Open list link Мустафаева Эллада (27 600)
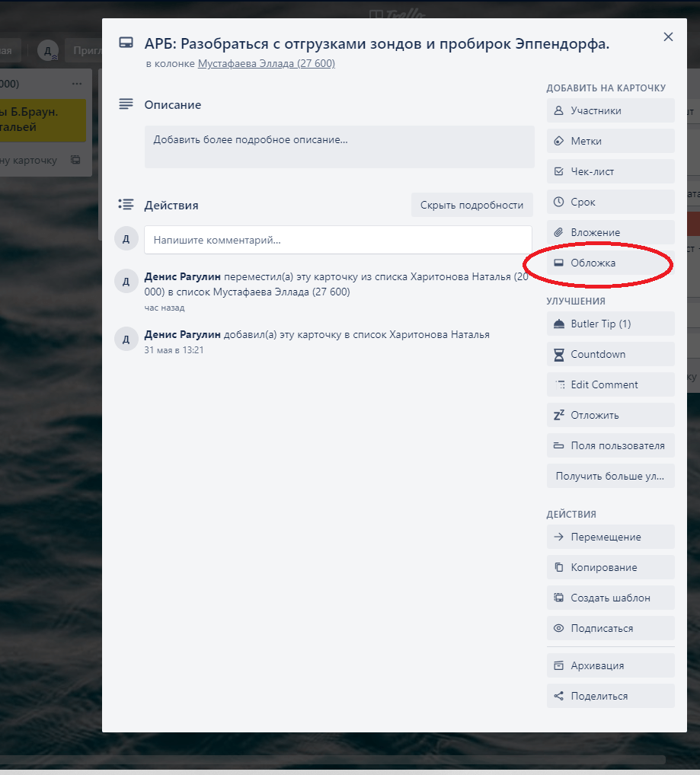 pos(266,63)
